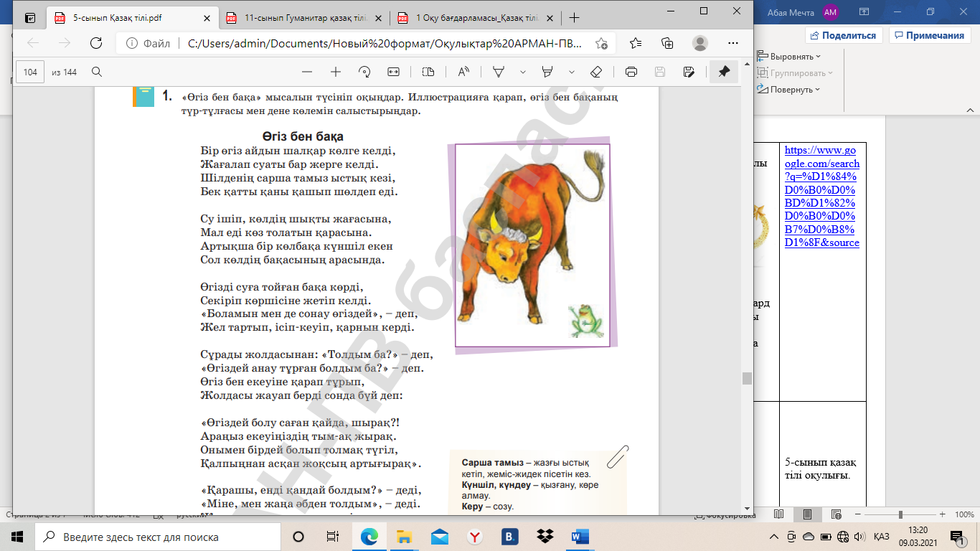Switch PDF page view layout
The width and height of the screenshot is (980, 551).
pyautogui.click(x=428, y=72)
